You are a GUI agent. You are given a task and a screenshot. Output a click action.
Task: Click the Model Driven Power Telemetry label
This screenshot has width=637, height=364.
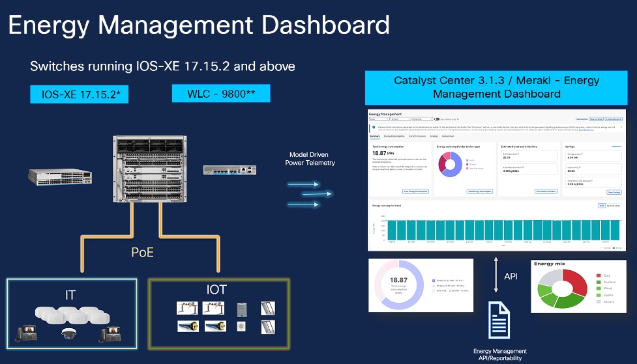(x=310, y=159)
